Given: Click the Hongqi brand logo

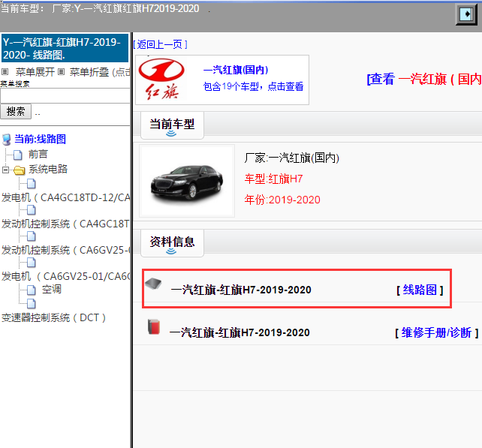Looking at the screenshot, I should point(161,80).
